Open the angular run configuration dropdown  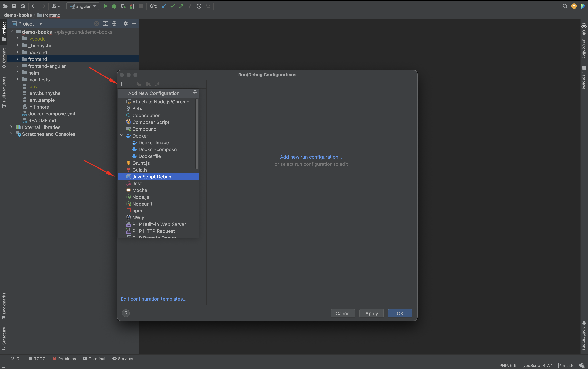(x=83, y=6)
